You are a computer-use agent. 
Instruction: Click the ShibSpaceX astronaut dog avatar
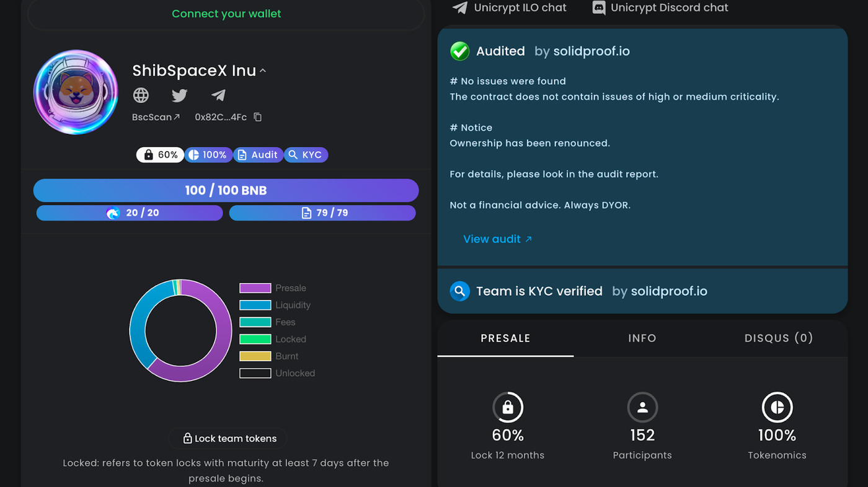76,92
